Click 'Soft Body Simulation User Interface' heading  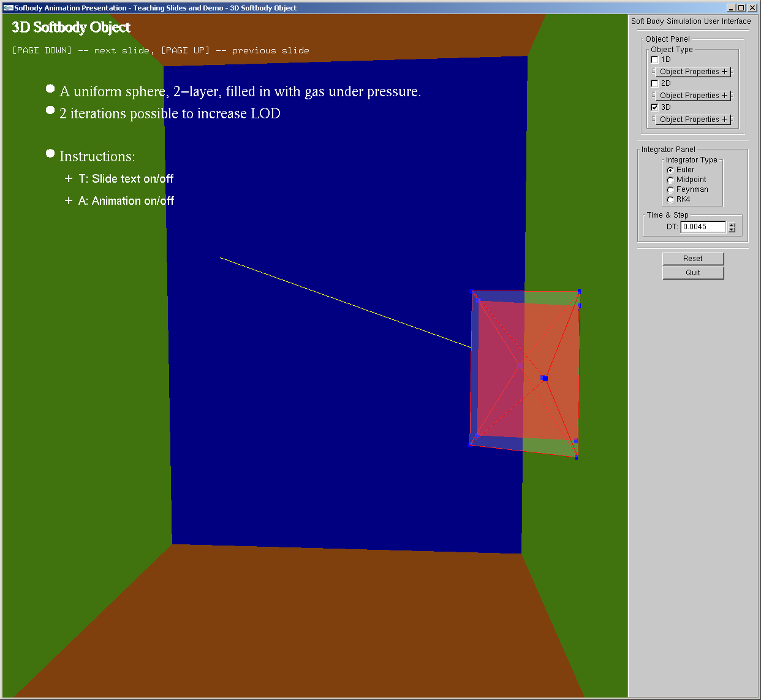(691, 21)
